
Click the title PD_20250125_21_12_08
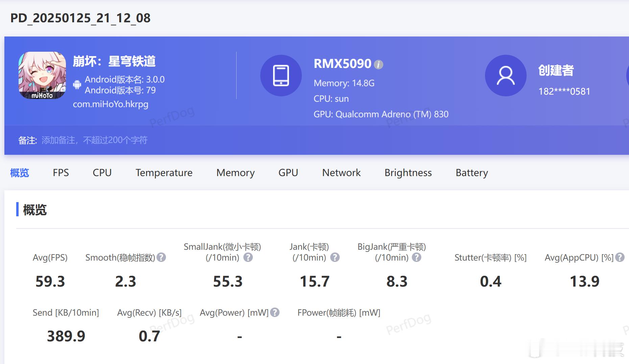click(80, 18)
